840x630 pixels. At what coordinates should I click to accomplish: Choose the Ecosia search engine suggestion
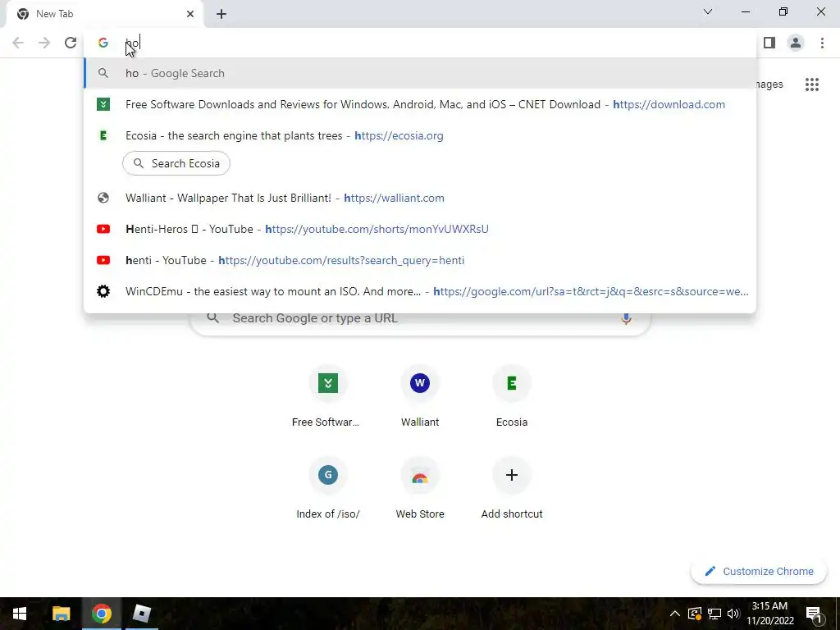click(x=421, y=135)
